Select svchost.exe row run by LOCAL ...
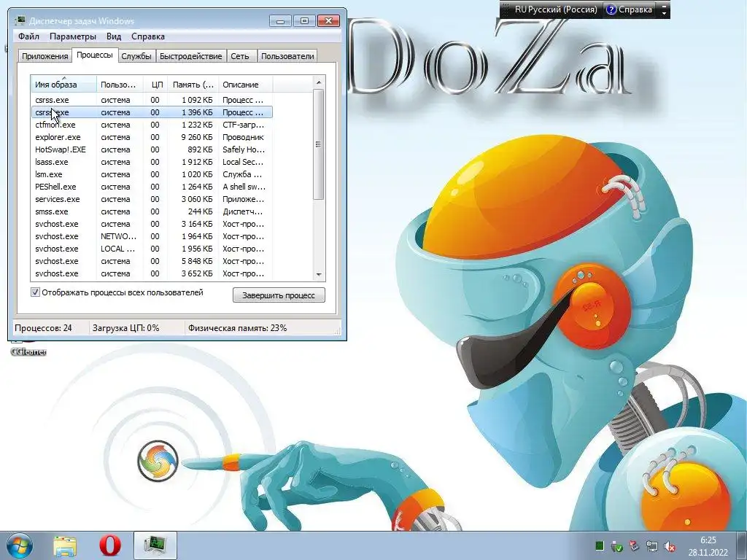 click(x=152, y=249)
